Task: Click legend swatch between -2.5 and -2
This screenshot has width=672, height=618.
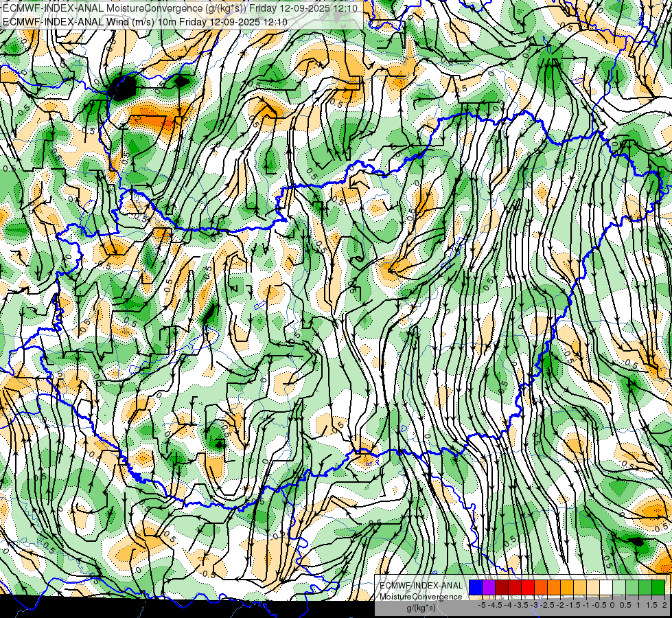Action: tap(554, 588)
